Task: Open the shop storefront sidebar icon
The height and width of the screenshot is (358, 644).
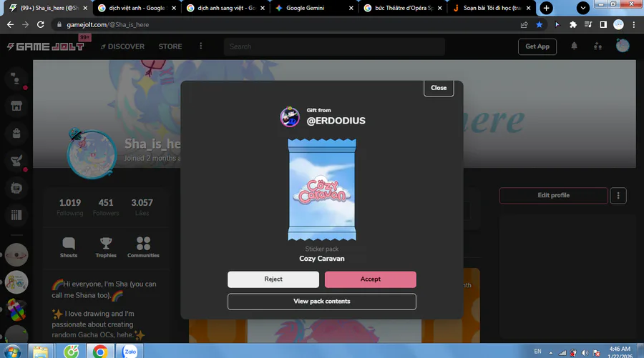Action: tap(16, 106)
